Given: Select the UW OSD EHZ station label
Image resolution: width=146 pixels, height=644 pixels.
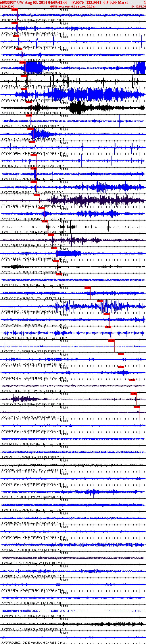Looking at the screenshot, I should [33, 352].
